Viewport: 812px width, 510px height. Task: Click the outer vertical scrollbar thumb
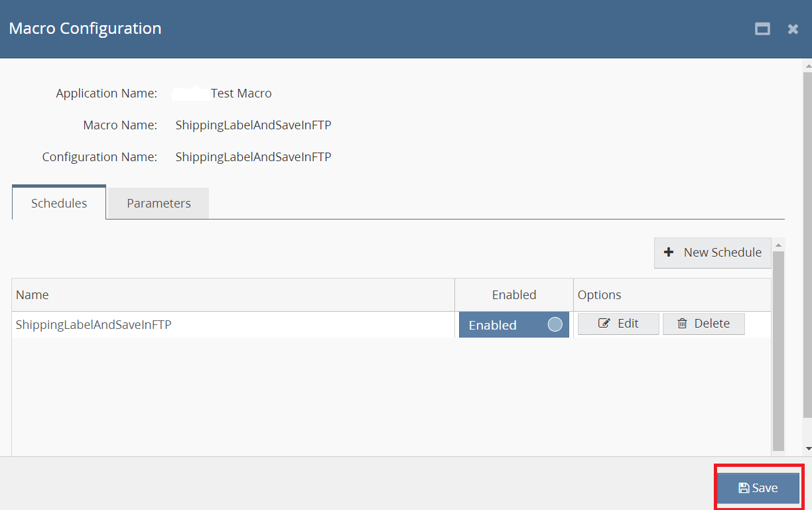click(x=807, y=245)
